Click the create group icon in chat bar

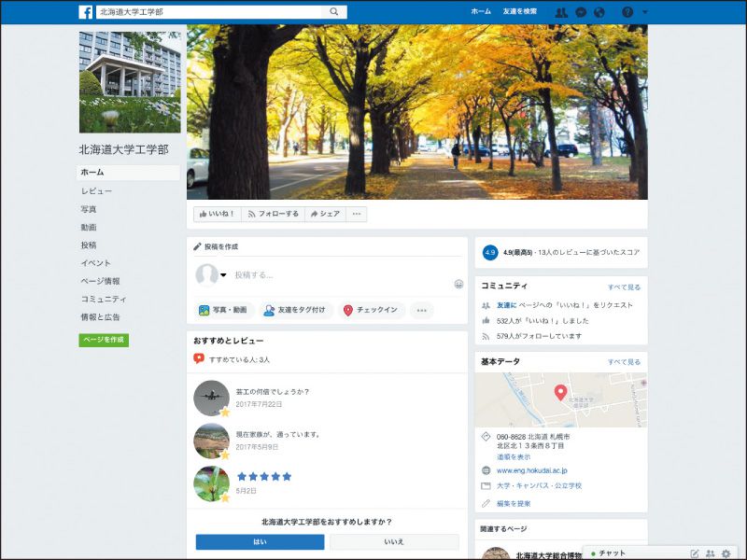click(711, 553)
